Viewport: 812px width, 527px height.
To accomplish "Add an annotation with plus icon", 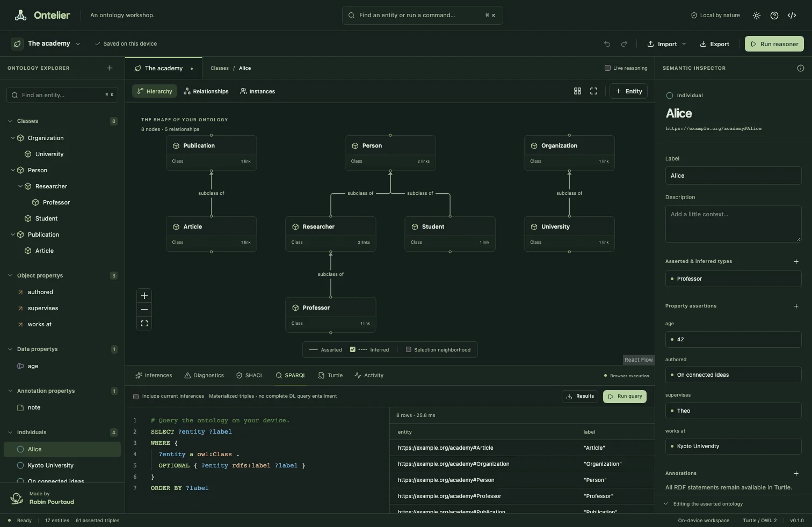I will tap(796, 473).
